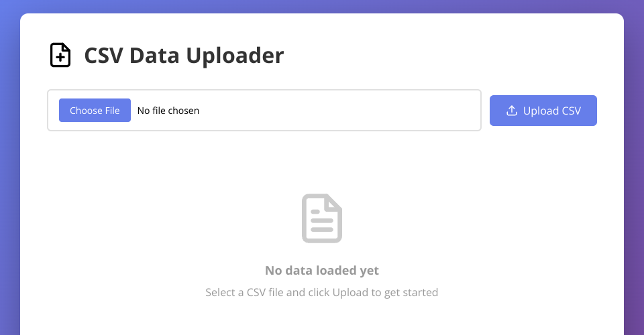Click the file-plus icon beside the title

point(60,55)
